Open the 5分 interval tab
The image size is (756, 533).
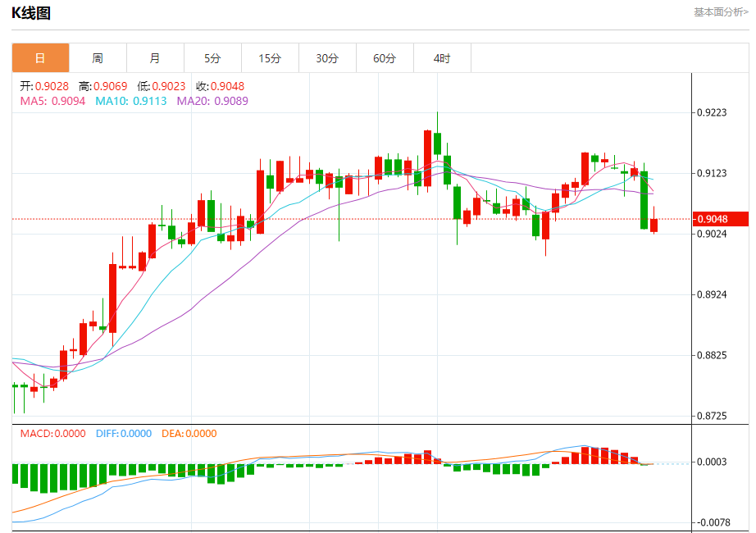[x=212, y=58]
